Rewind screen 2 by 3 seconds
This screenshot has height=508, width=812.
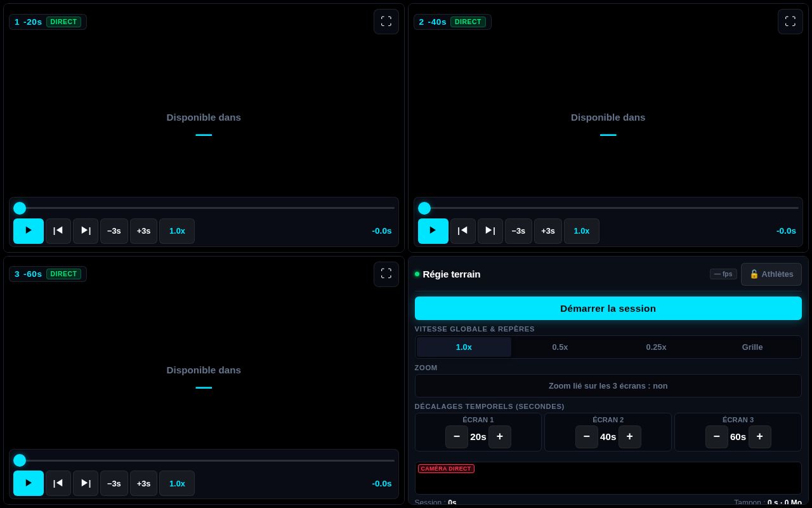coord(518,231)
